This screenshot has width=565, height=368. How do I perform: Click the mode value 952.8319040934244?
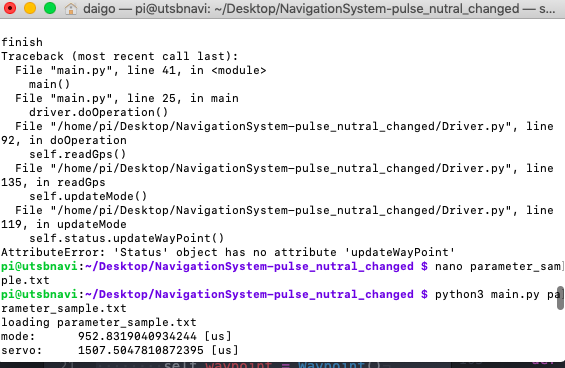(x=137, y=336)
